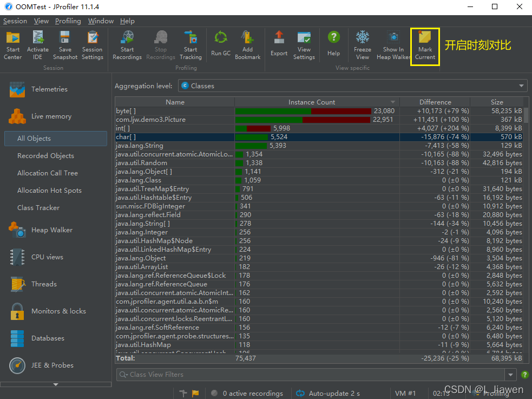Open the View menu
Viewport: 532px width, 399px height.
pos(41,21)
